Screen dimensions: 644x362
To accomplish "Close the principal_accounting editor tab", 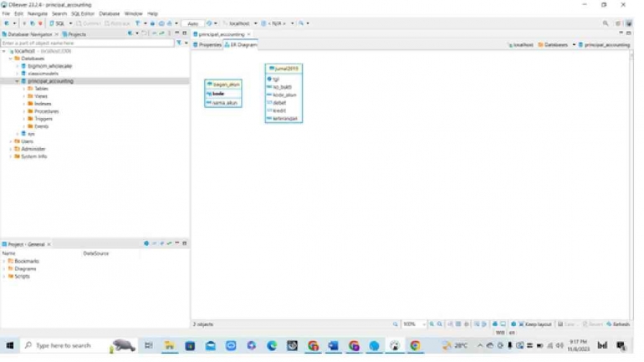I will (249, 34).
